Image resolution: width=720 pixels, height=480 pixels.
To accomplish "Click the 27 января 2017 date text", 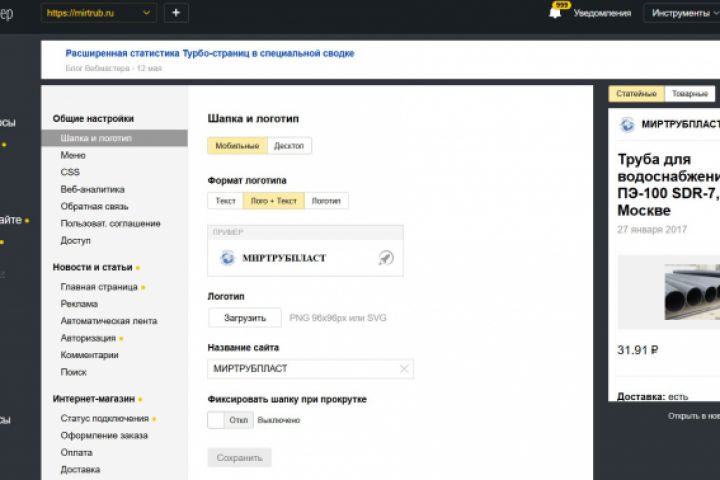I will click(x=652, y=229).
